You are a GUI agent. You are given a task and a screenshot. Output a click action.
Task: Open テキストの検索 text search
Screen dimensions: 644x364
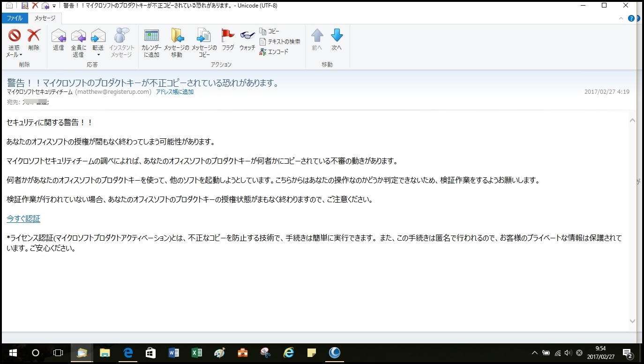pos(280,42)
